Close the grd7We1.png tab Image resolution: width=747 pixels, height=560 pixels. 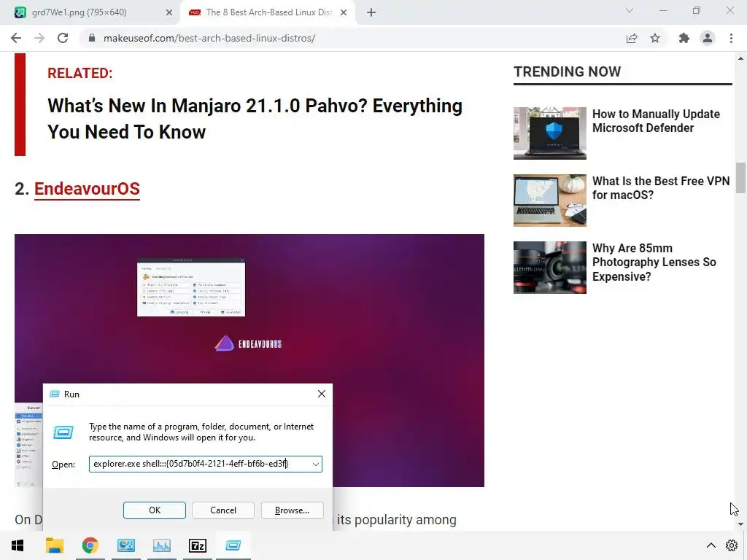[169, 12]
